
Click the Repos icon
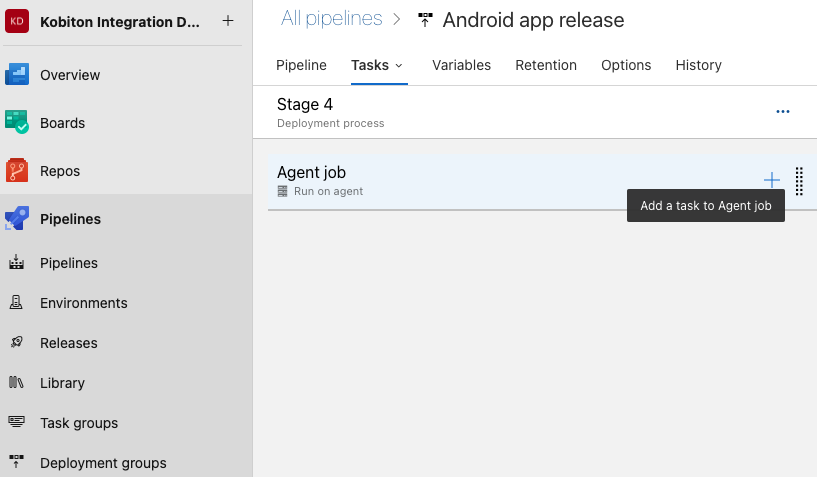coord(17,171)
